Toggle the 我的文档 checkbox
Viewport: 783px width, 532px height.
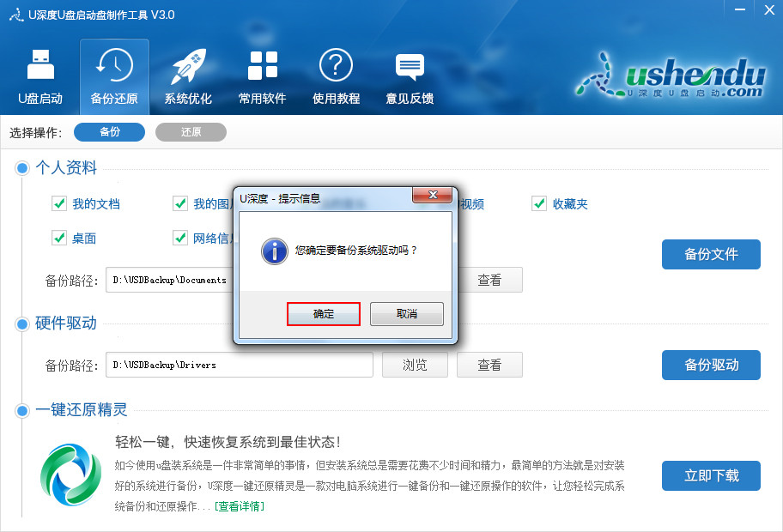coord(59,203)
